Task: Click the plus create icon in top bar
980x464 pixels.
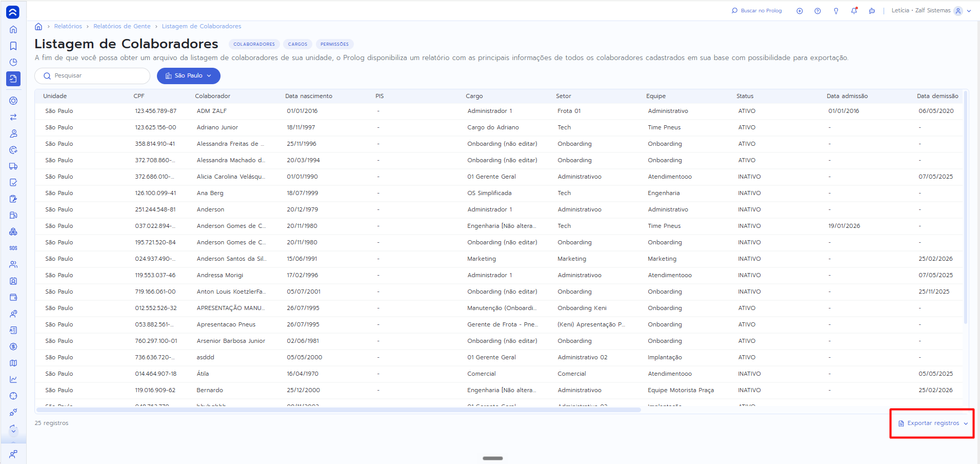Action: coord(799,11)
